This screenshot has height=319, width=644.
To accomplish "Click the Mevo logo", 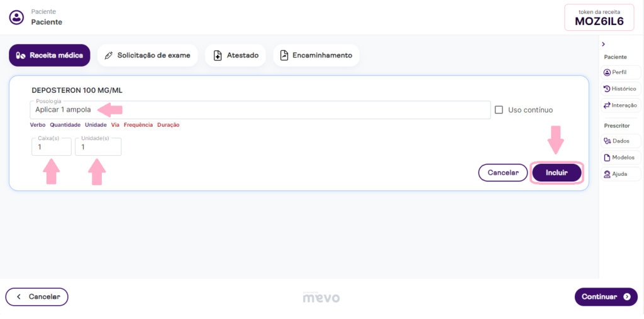I will (321, 297).
